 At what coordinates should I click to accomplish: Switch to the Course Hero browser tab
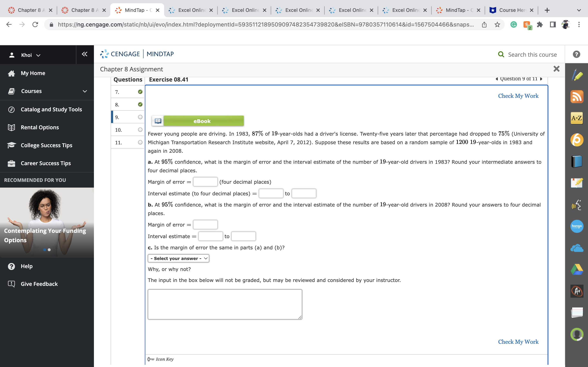pos(509,10)
